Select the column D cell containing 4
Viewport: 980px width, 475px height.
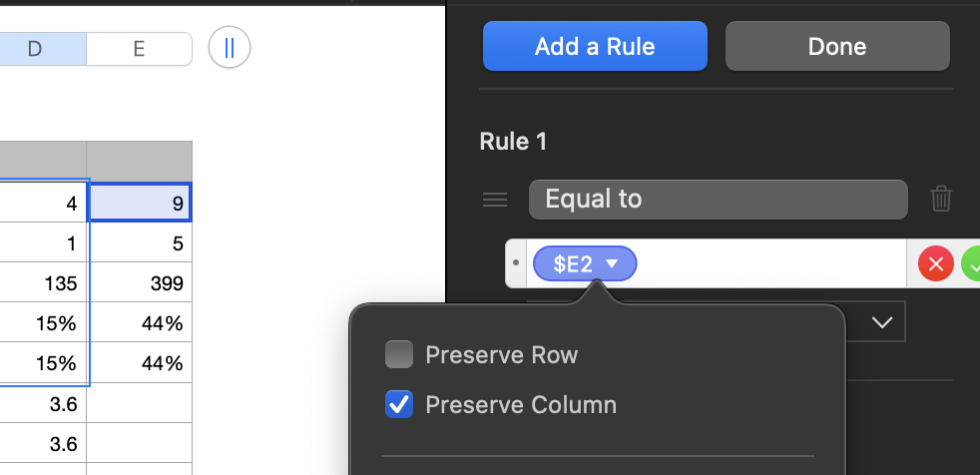tap(43, 203)
